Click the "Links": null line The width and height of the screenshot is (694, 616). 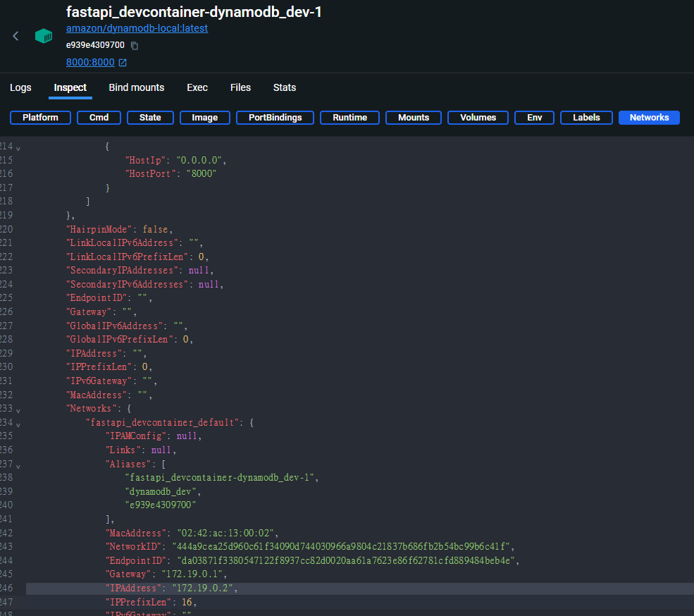[x=141, y=450]
